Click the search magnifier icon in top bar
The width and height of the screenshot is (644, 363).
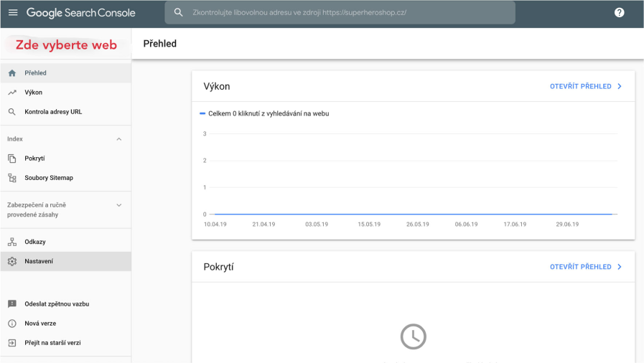pos(178,12)
